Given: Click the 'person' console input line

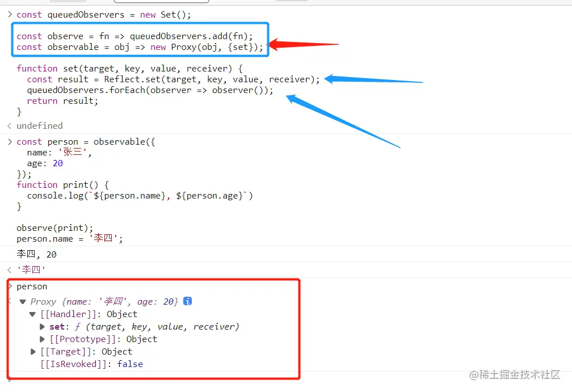Looking at the screenshot, I should coord(32,286).
